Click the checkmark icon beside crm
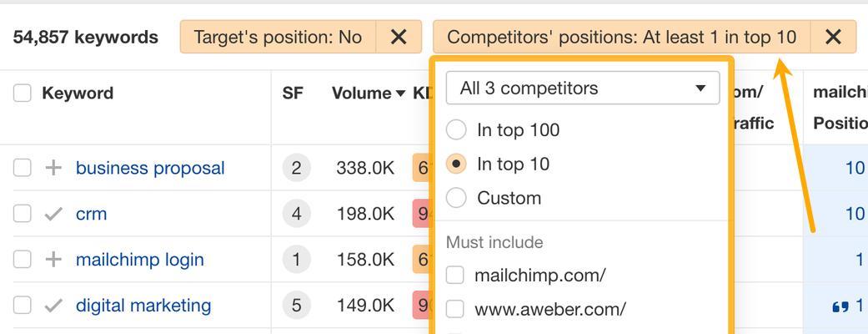The width and height of the screenshot is (868, 334). tap(53, 214)
